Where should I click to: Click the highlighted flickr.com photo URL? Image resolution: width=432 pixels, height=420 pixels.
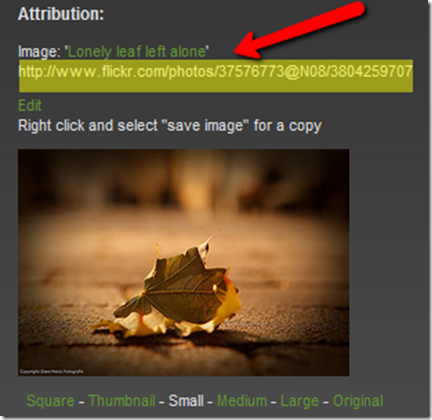pyautogui.click(x=215, y=72)
